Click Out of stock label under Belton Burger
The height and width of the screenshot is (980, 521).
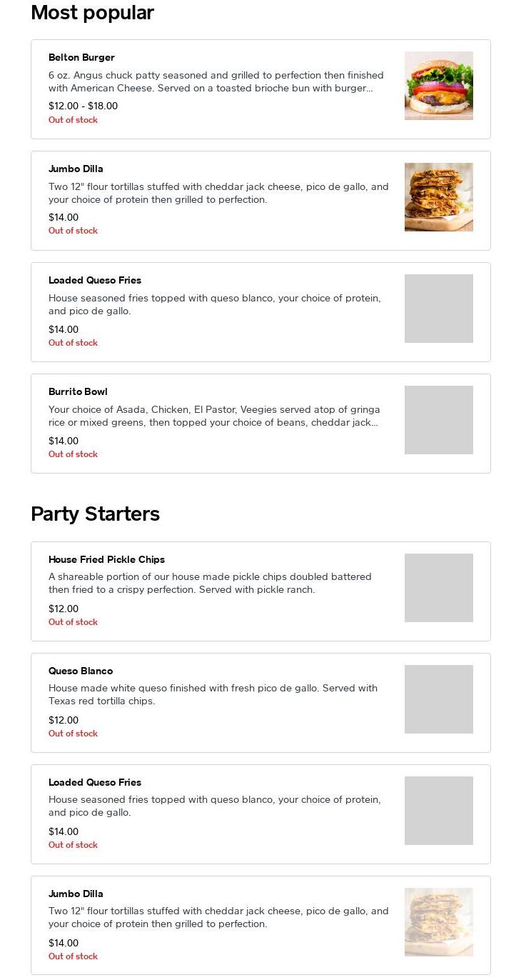[73, 120]
